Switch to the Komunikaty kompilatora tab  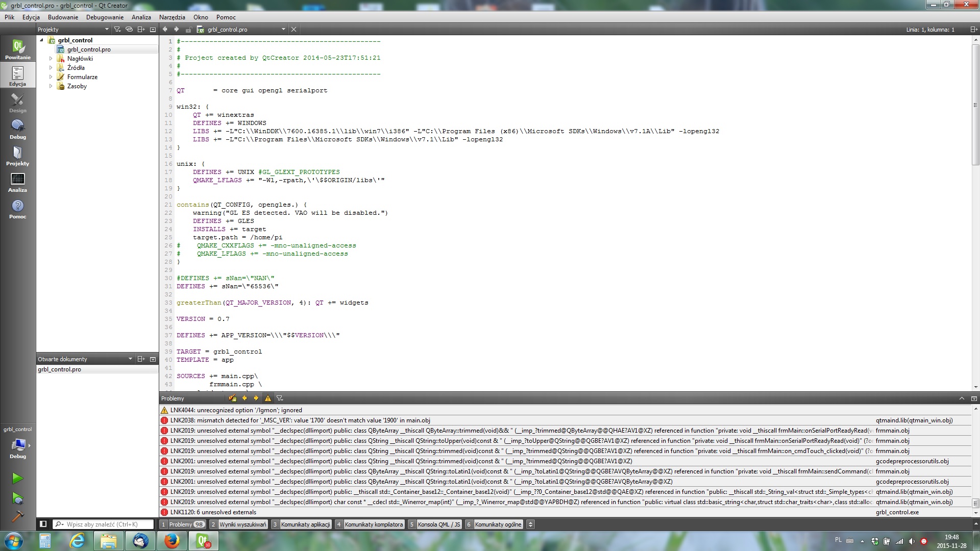pos(374,524)
